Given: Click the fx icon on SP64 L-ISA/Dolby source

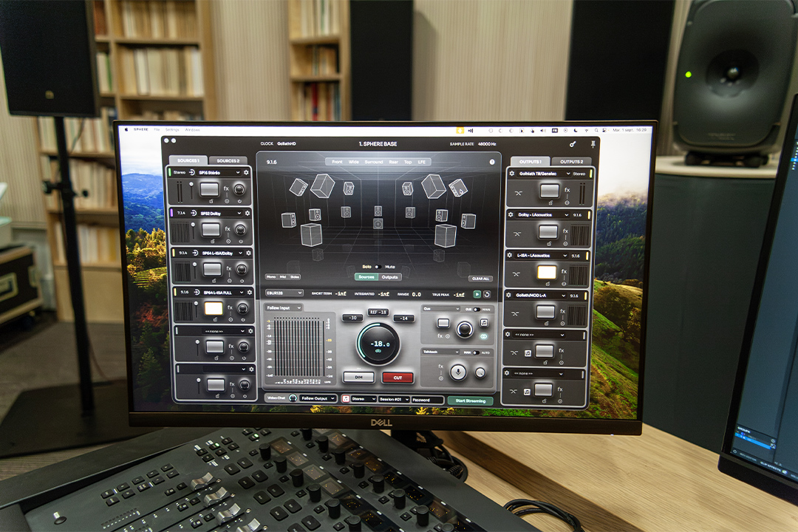Looking at the screenshot, I should [228, 268].
